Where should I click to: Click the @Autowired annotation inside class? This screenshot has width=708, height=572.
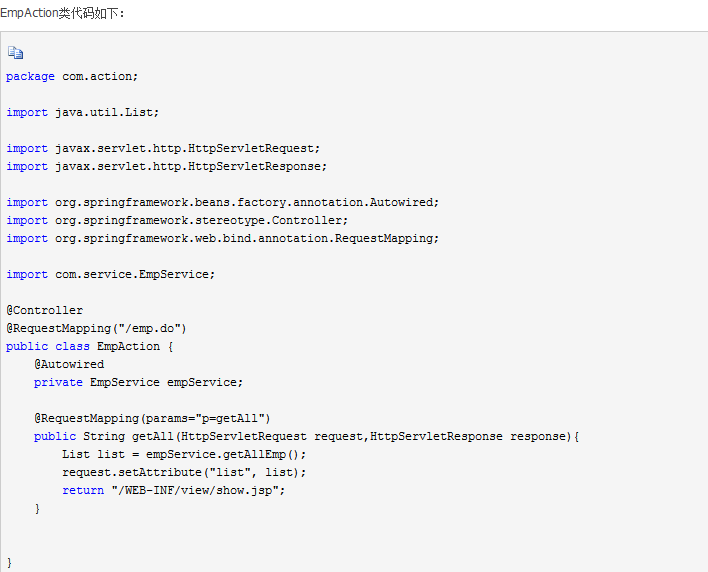69,364
